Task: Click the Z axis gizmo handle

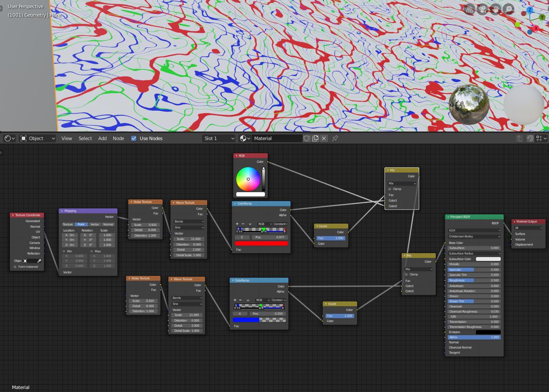Action: [x=530, y=10]
